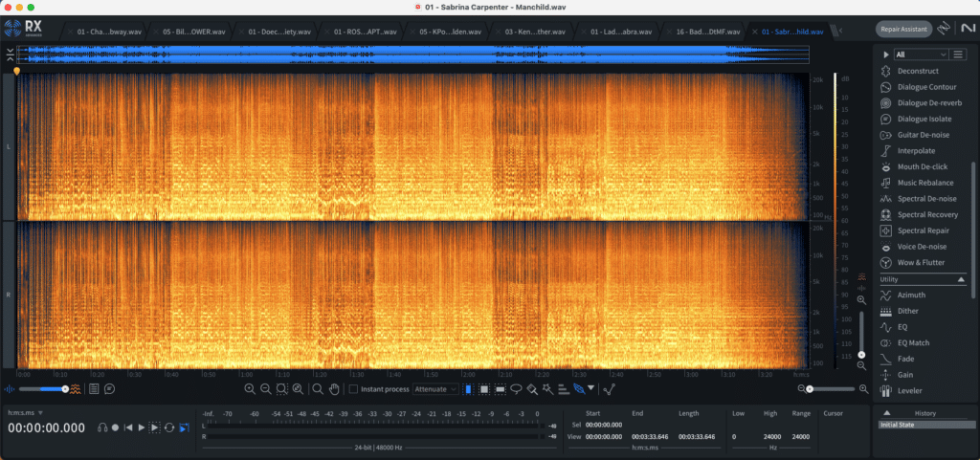Image resolution: width=980 pixels, height=460 pixels.
Task: Adjust the horizontal zoom slider
Action: click(x=833, y=389)
